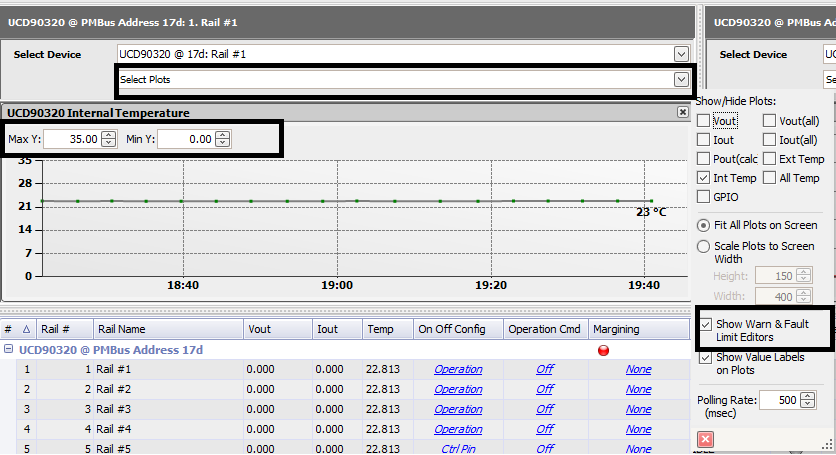
Task: Sort by Operation Cmd column header
Action: [x=546, y=329]
